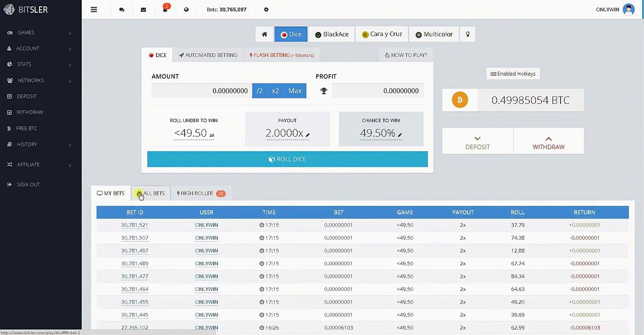Click the Enabled Hotkeys button
This screenshot has height=335, width=644.
(513, 74)
